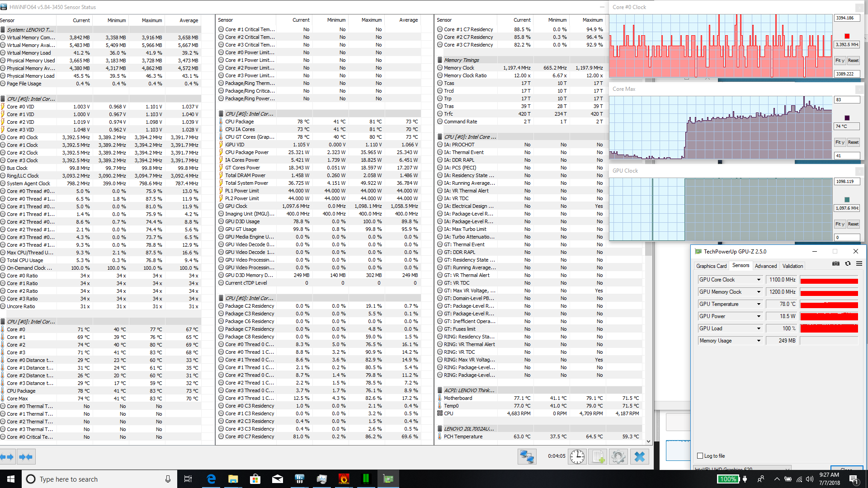Open GPU Core Clock sensor dropdown
This screenshot has width=868, height=488.
point(759,280)
